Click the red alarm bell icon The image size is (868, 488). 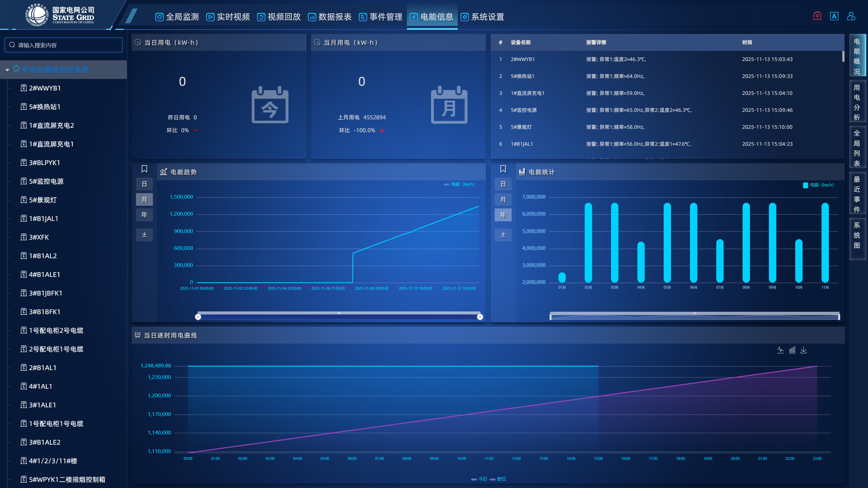(x=817, y=16)
